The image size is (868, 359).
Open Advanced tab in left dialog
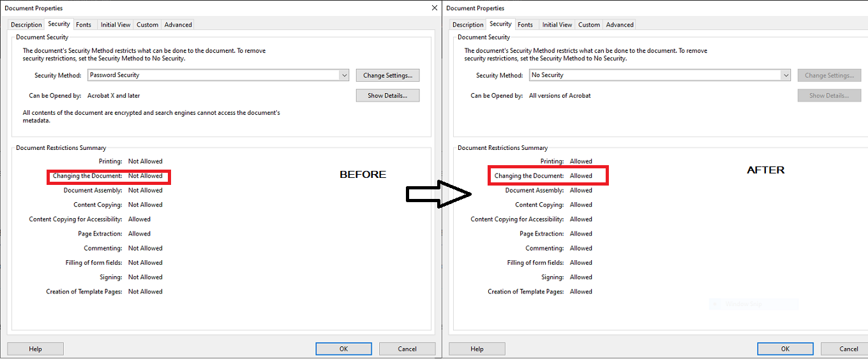pos(178,25)
